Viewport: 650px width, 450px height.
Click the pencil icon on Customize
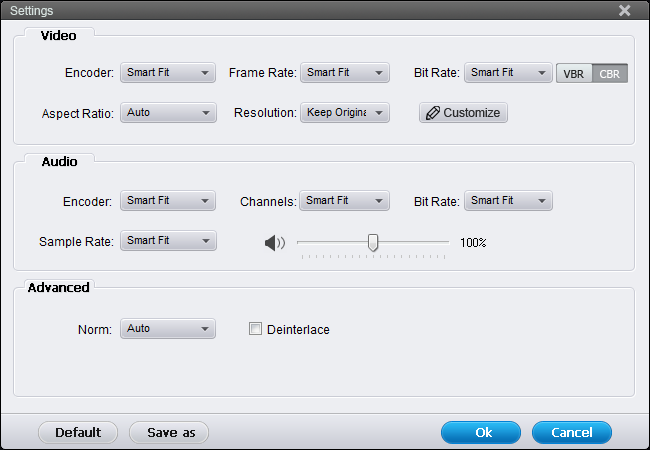pos(433,113)
